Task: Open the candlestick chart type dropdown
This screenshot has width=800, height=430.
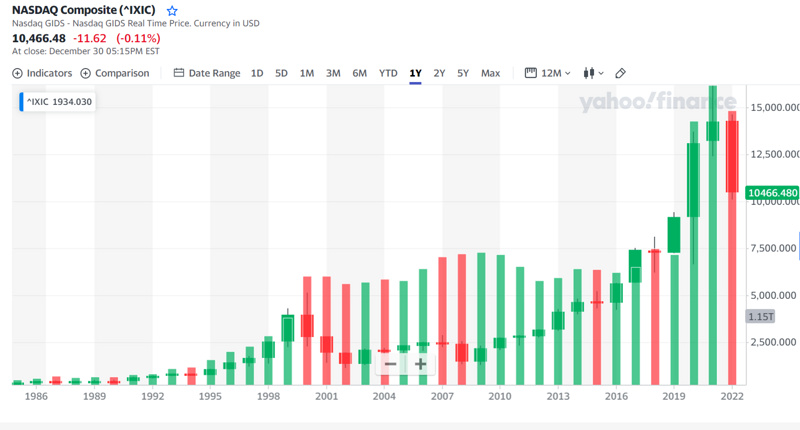Action: click(593, 73)
